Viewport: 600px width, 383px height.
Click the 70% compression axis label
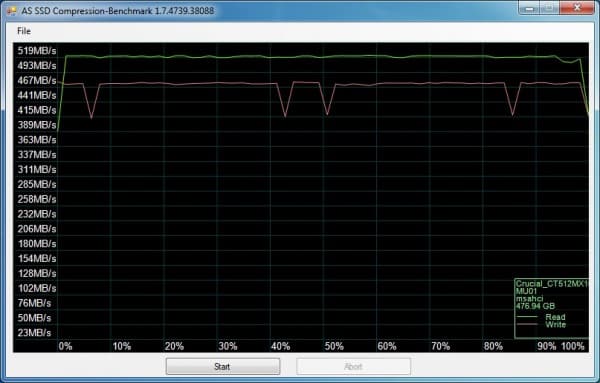pos(440,347)
